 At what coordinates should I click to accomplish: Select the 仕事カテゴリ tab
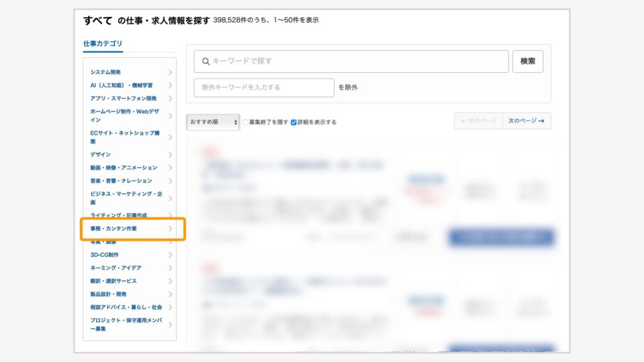(103, 44)
